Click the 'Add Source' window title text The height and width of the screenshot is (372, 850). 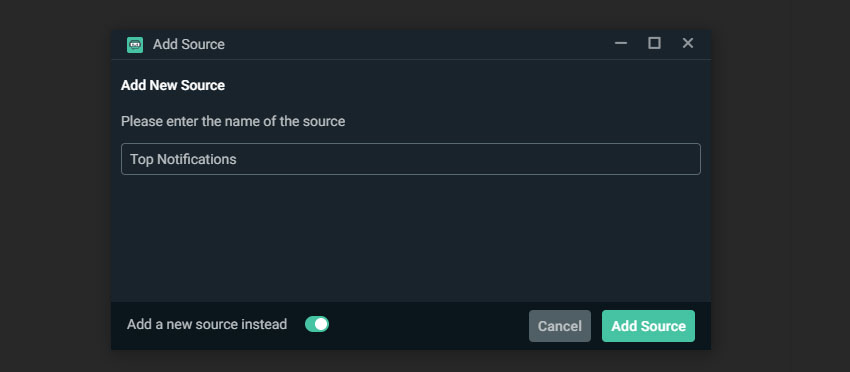tap(189, 44)
